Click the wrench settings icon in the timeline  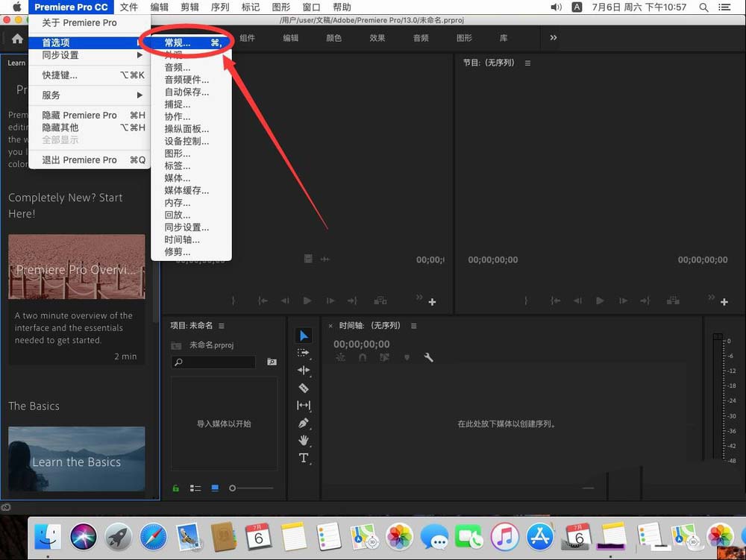(x=429, y=357)
